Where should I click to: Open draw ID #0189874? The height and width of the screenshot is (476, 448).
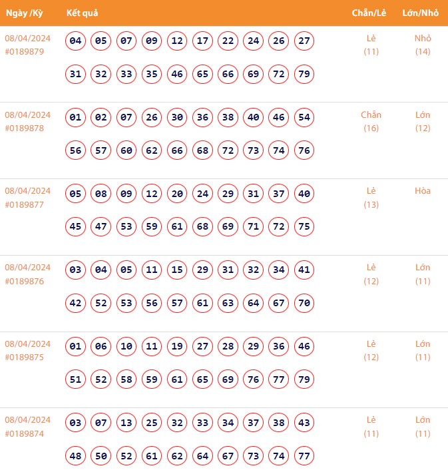coord(25,433)
